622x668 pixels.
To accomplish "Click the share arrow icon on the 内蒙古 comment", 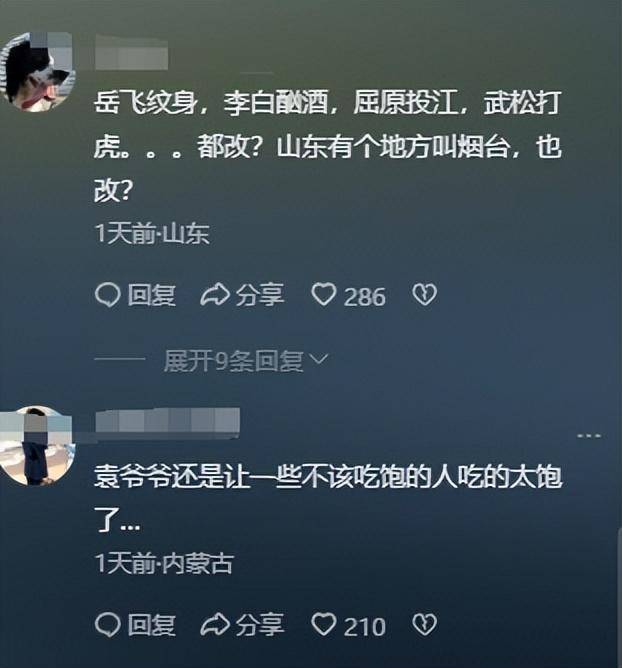I will 215,625.
